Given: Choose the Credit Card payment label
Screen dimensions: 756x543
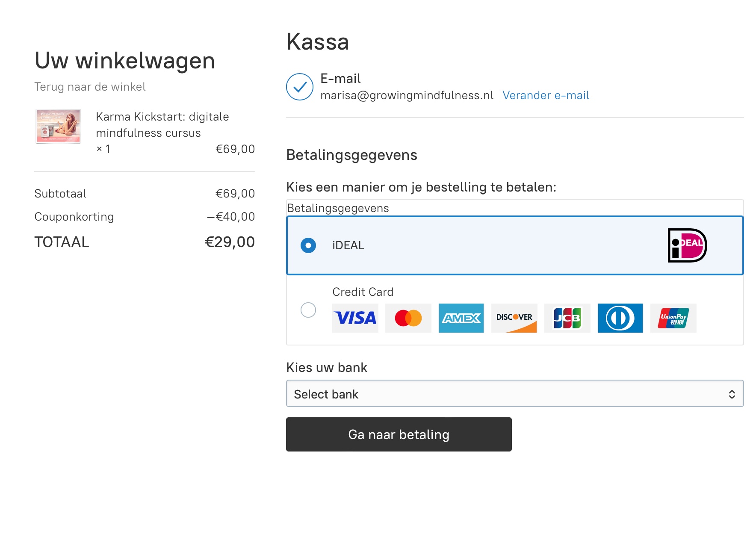Looking at the screenshot, I should [363, 292].
